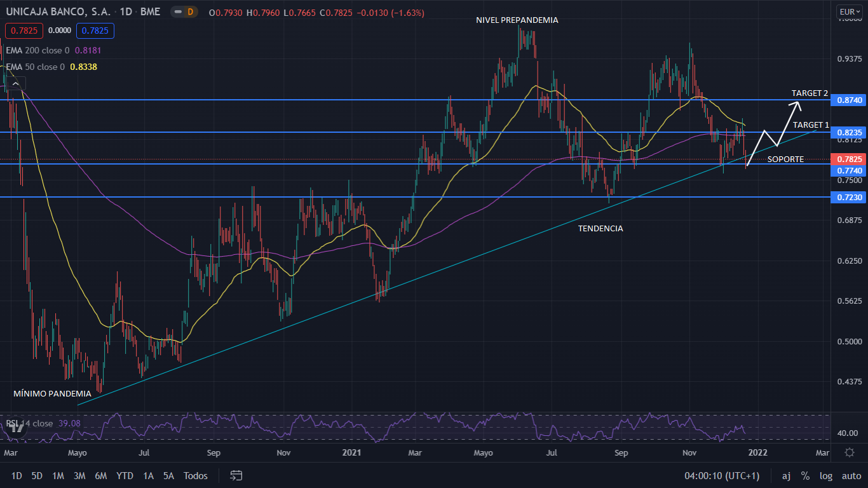Click the red sell price 0.7825 box
Viewport: 868px width, 488px height.
[21, 30]
